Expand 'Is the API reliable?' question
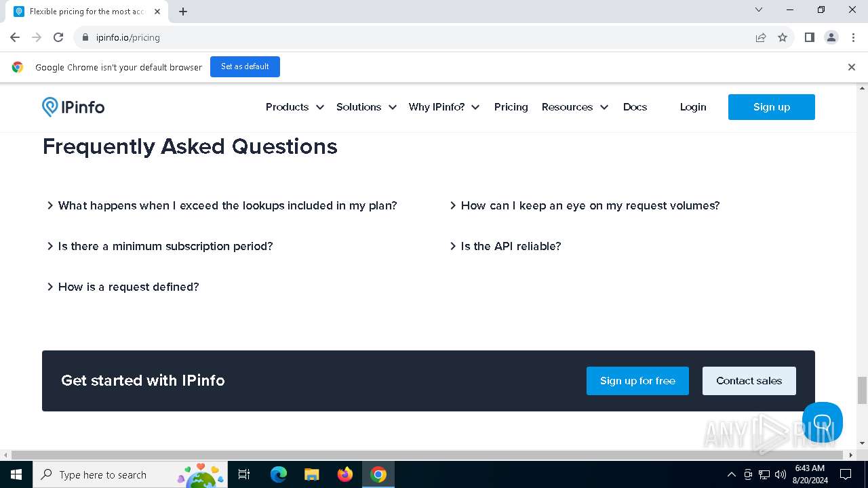Image resolution: width=868 pixels, height=488 pixels. 505,246
